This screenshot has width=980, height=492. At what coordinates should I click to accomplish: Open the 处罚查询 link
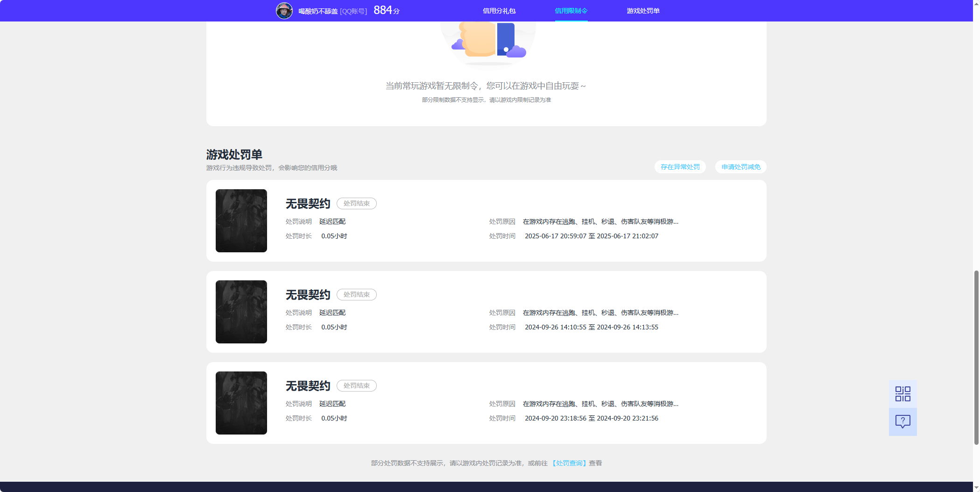click(569, 463)
